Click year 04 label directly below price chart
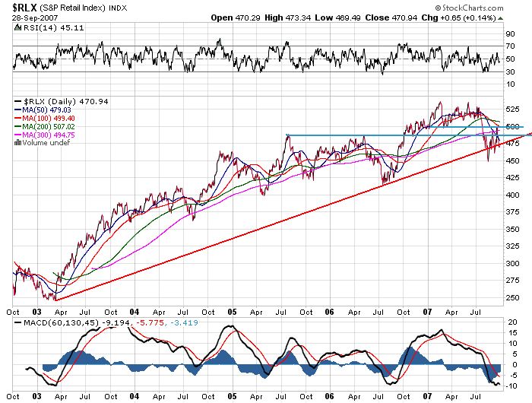 tap(135, 312)
